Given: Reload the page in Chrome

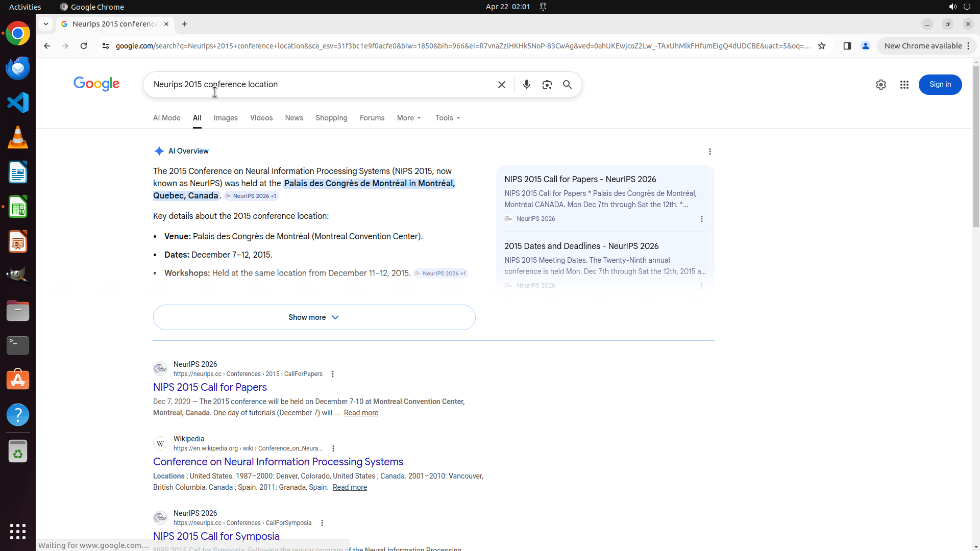Looking at the screenshot, I should 84,46.
